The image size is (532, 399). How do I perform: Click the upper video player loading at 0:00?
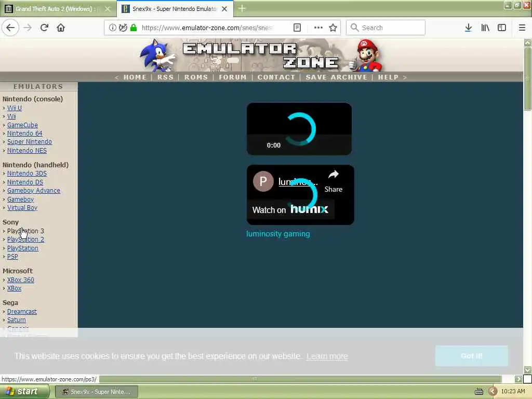coord(299,129)
